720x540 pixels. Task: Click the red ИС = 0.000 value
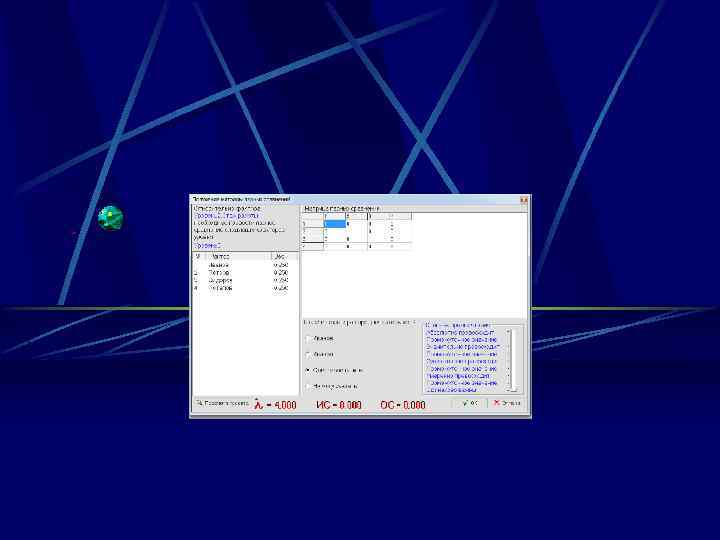click(x=339, y=405)
